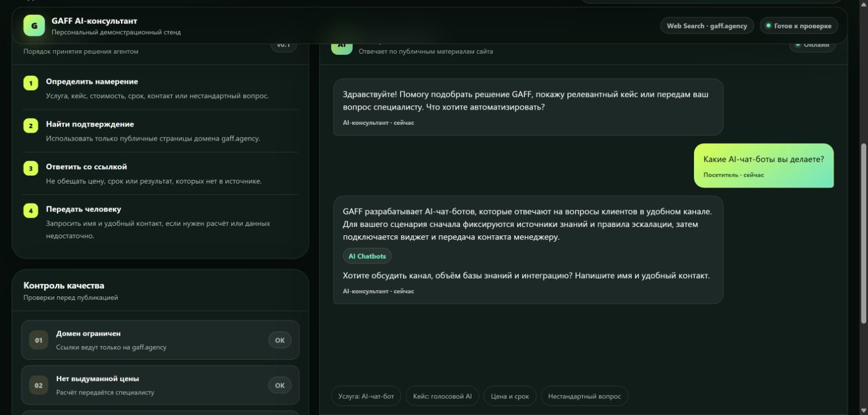Pick the "Нестандартный вопрос" quick reply
This screenshot has height=415, width=868.
tap(584, 396)
